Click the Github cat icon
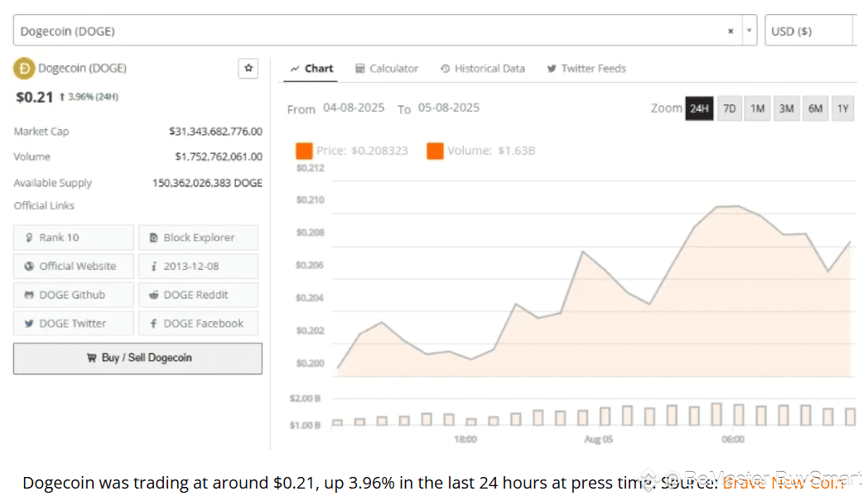This screenshot has height=501, width=868. pos(29,295)
